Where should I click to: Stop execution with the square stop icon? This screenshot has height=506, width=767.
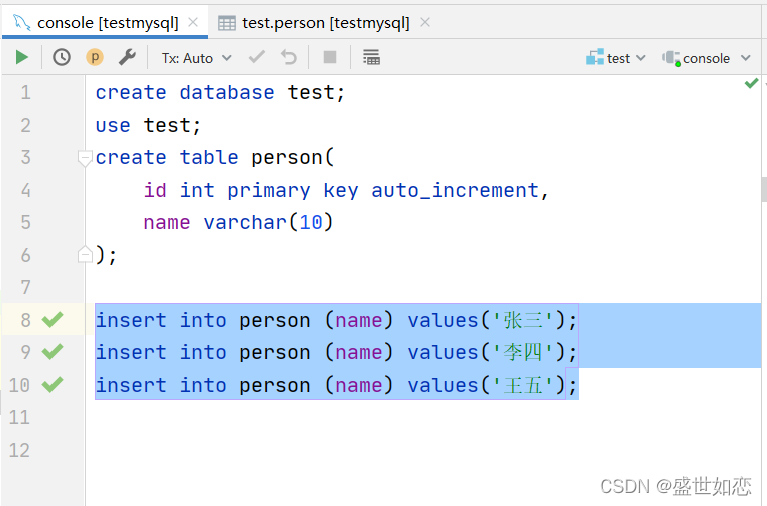click(x=330, y=57)
